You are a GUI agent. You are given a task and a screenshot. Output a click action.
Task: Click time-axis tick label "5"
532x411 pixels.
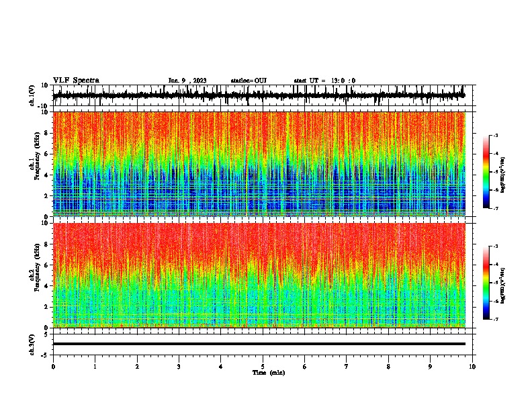tap(263, 367)
